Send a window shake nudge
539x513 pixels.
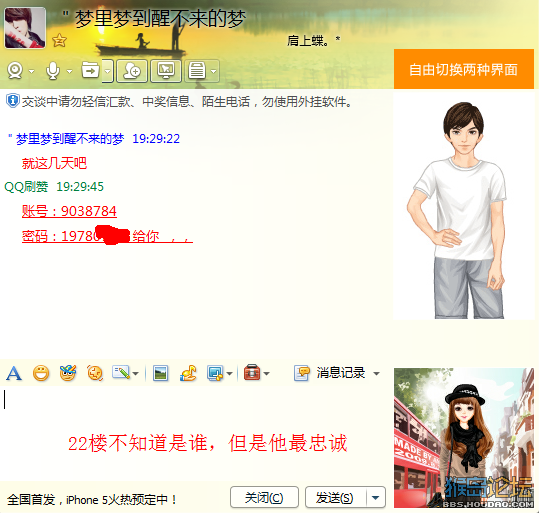pos(95,373)
